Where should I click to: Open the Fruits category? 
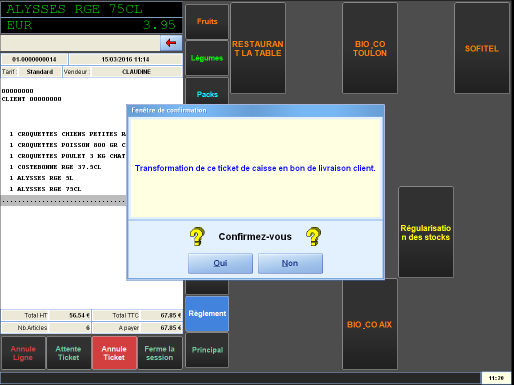[207, 22]
